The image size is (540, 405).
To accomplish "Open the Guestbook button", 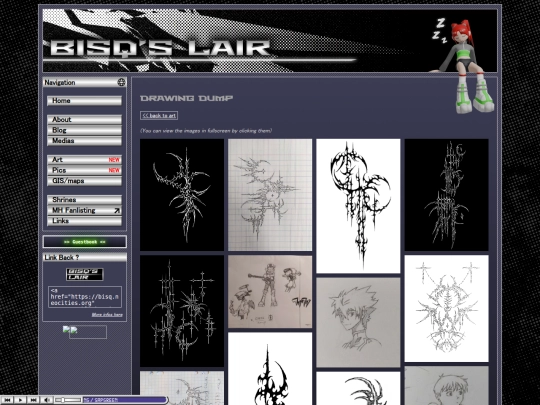I will click(x=84, y=242).
